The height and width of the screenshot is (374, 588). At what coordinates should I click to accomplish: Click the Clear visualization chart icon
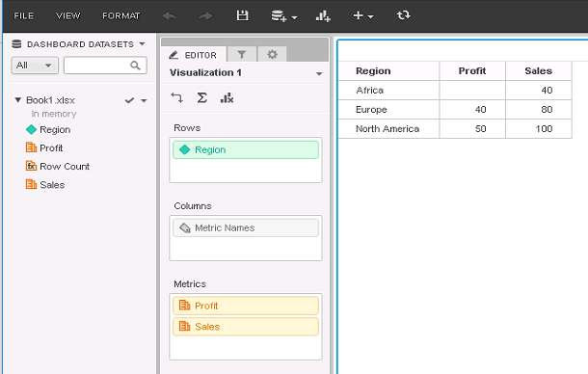227,98
